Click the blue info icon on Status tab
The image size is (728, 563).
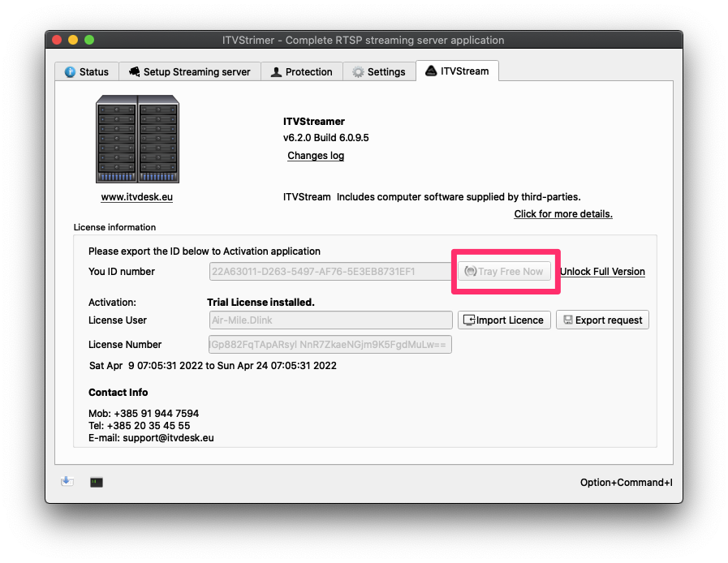tap(70, 72)
